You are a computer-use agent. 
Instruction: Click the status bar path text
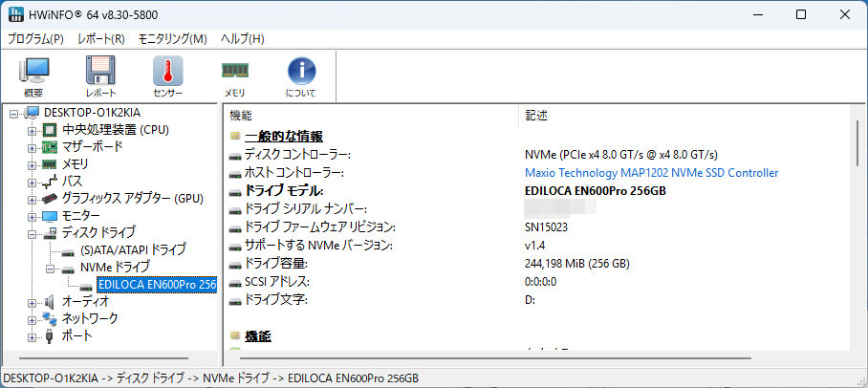[211, 378]
